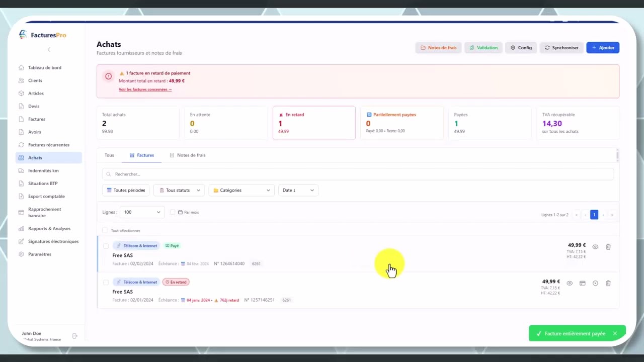This screenshot has height=362, width=644.
Task: Open the Date sort dropdown
Action: 298,190
